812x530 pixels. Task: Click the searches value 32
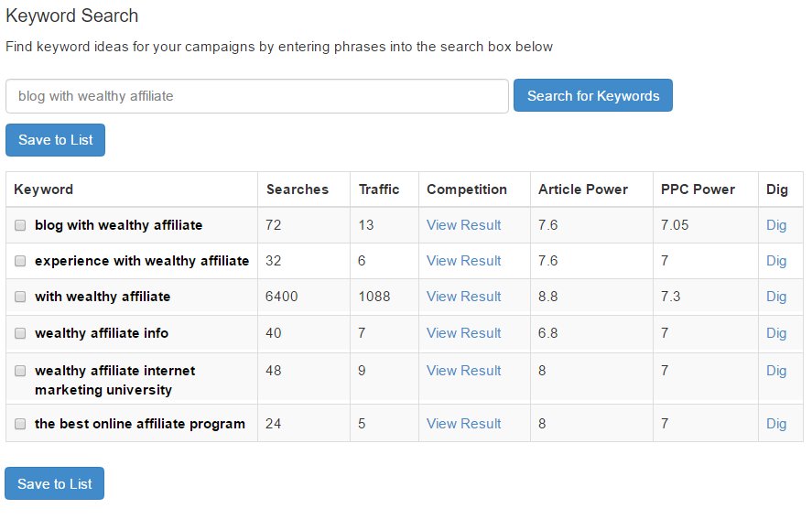point(274,261)
